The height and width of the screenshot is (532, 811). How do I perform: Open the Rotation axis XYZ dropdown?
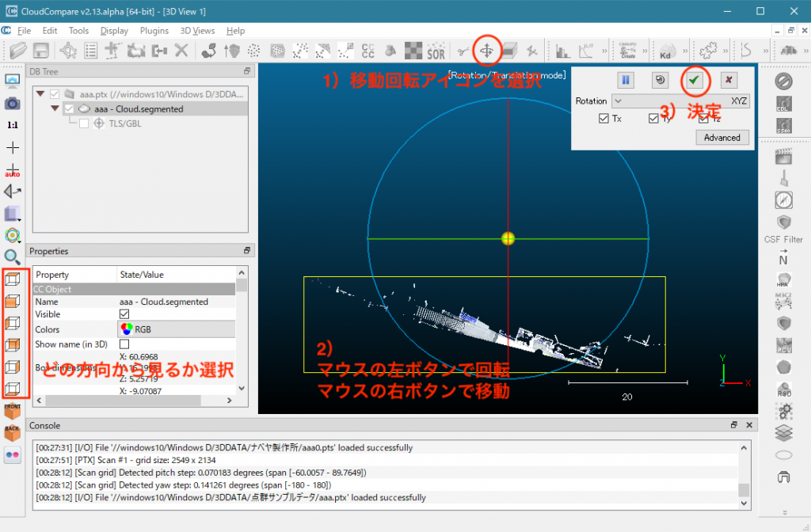click(x=681, y=101)
